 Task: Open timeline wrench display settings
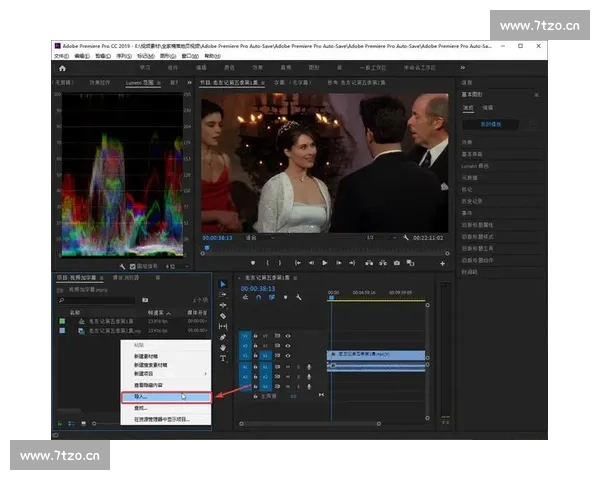pyautogui.click(x=299, y=297)
